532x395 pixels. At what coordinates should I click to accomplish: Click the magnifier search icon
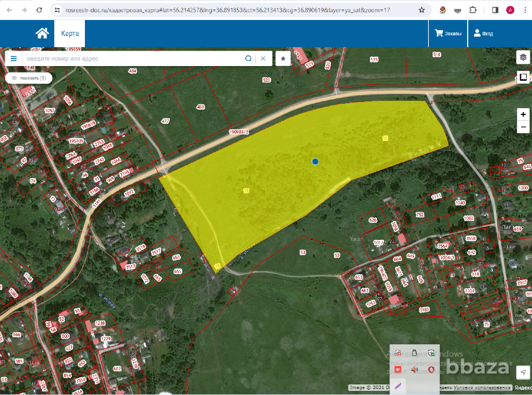(248, 58)
